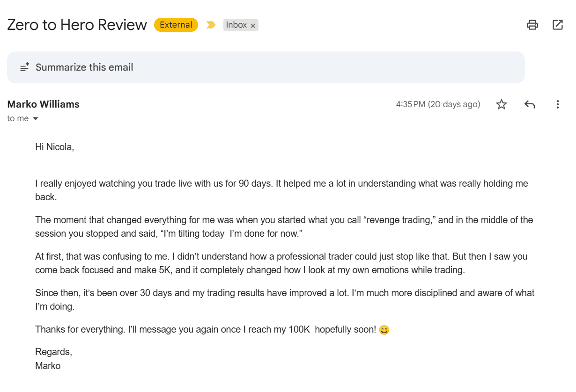Reply to Marko Williams' email

coord(530,104)
